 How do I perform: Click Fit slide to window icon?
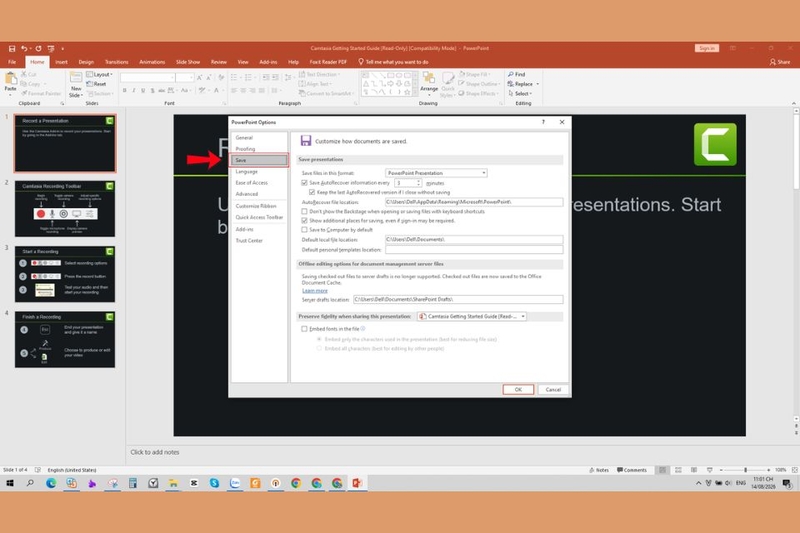click(794, 470)
